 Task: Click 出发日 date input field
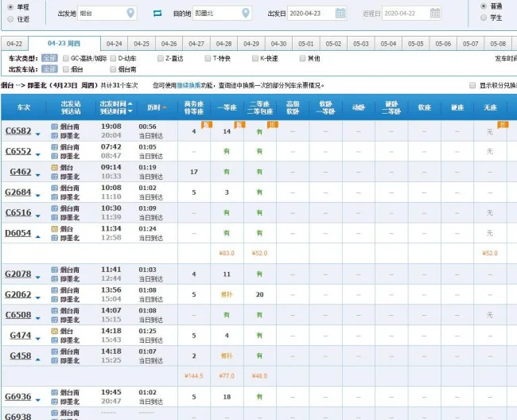(x=317, y=14)
